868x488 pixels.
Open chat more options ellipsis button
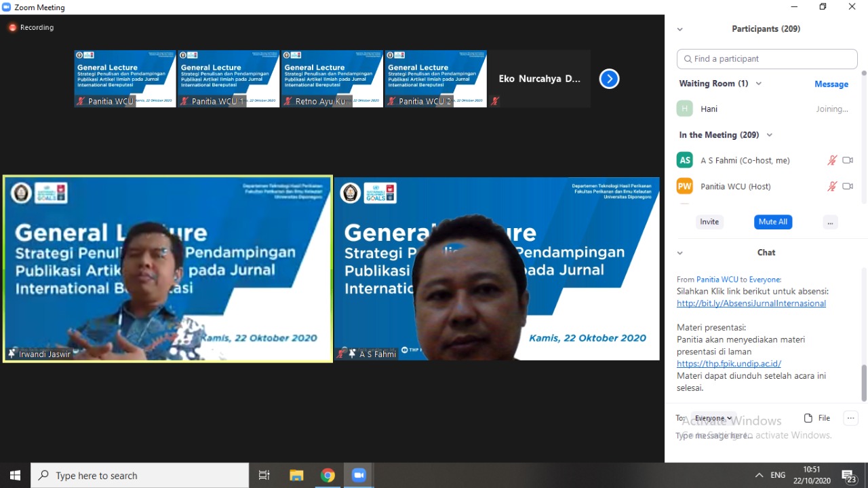click(x=850, y=418)
